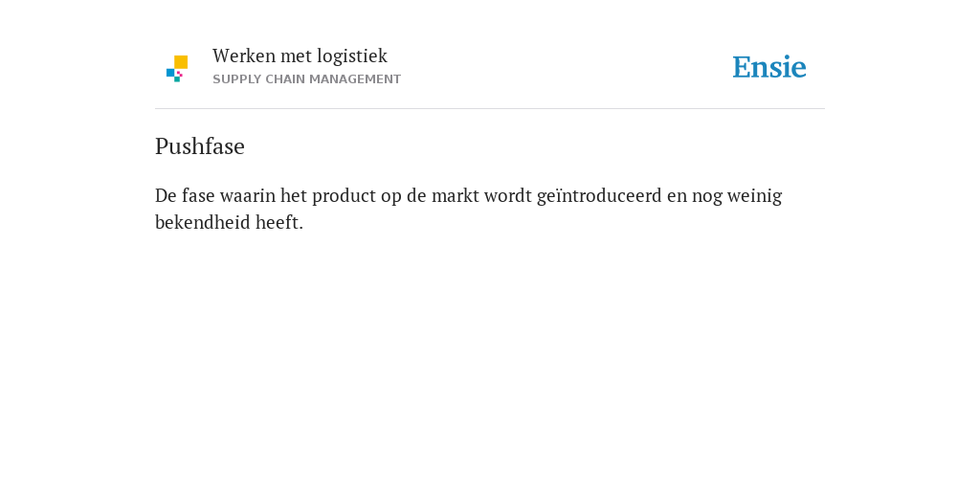Click the word 'heeft.' ending the definition
Viewport: 980px width, 490px height.
tap(279, 222)
